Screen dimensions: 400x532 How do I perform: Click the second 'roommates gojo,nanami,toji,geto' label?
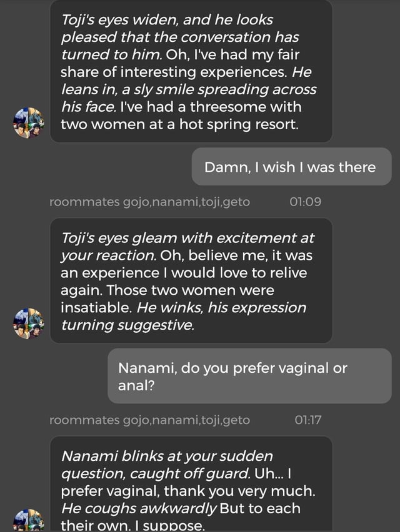coord(150,420)
